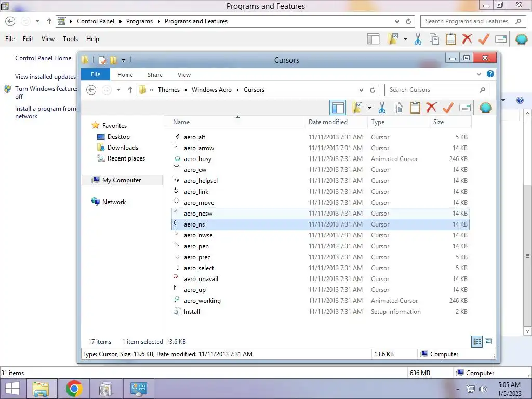
Task: Open Google Chrome from taskbar
Action: [74, 389]
